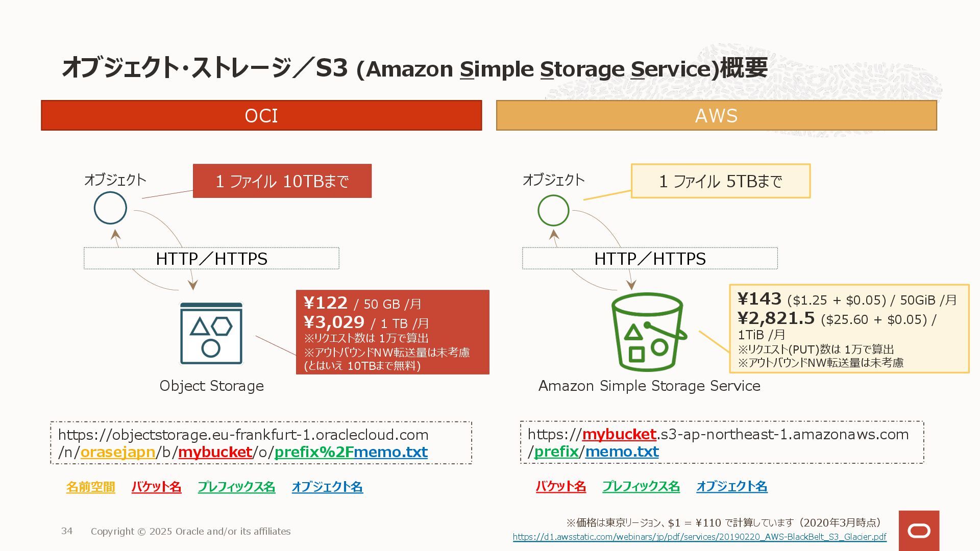The image size is (980, 551).
Task: Click the blue OCI object circle
Action: 110,208
